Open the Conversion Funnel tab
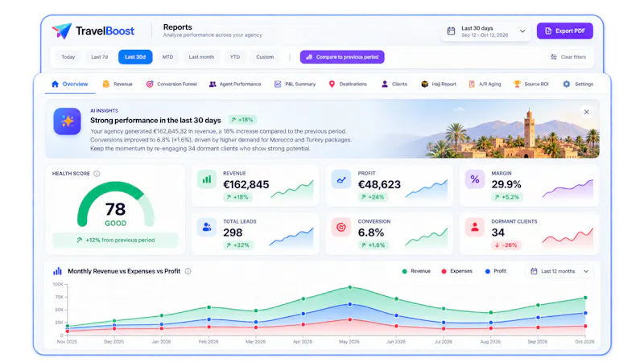This screenshot has height=362, width=644. (171, 84)
